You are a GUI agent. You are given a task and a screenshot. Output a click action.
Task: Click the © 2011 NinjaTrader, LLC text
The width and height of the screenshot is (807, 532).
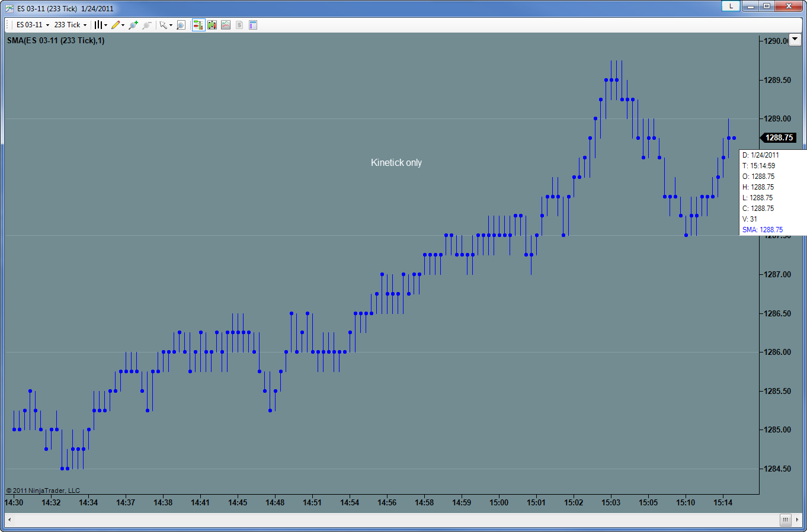pos(43,491)
